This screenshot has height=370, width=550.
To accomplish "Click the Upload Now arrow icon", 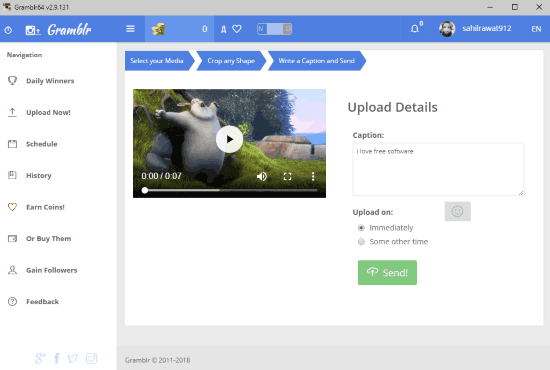I will [x=12, y=112].
